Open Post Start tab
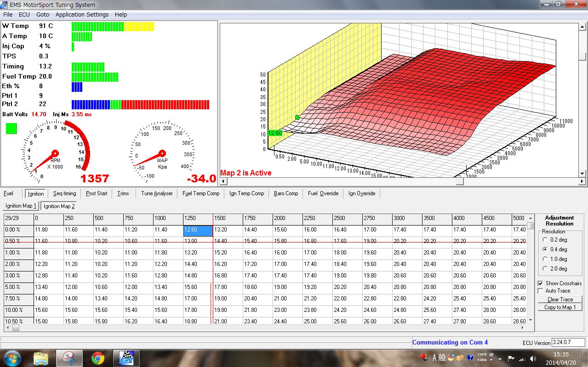The image size is (588, 367). tap(97, 193)
